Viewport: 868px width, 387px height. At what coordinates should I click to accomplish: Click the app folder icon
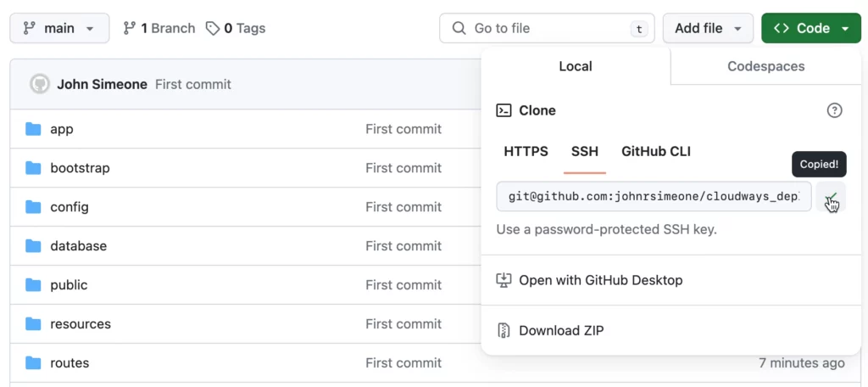pyautogui.click(x=33, y=129)
